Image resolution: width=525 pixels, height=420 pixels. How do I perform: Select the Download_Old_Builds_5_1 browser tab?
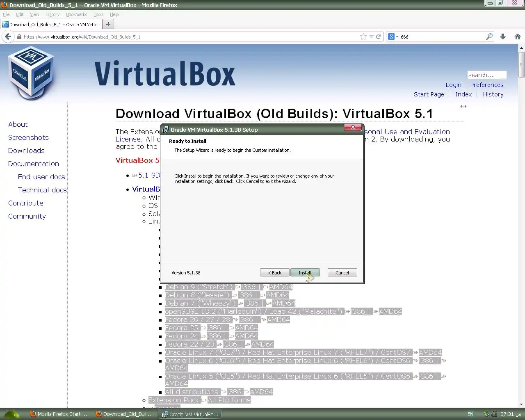pyautogui.click(x=51, y=24)
